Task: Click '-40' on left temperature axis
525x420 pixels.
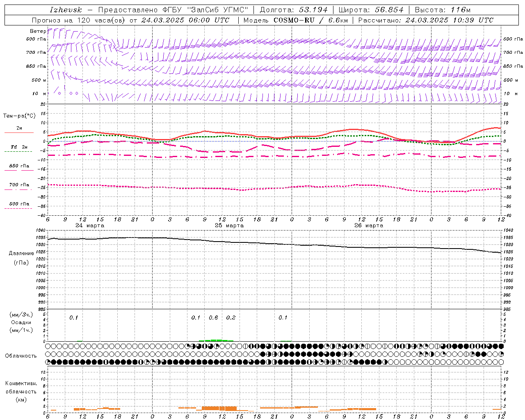Action: [42, 215]
